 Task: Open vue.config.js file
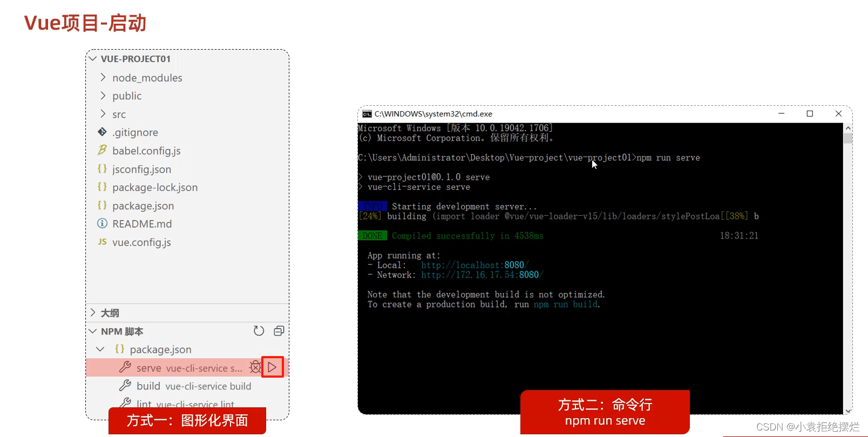(141, 242)
